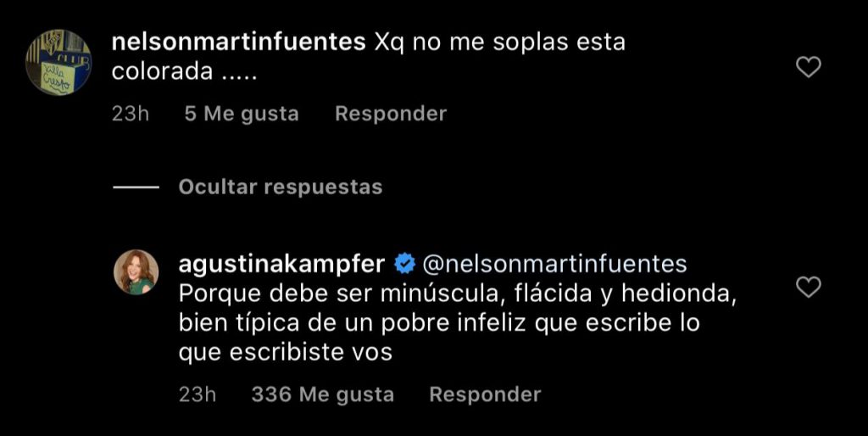Like the comment by nelsonmartinfuentes with heart
This screenshot has width=868, height=436.
point(809,68)
